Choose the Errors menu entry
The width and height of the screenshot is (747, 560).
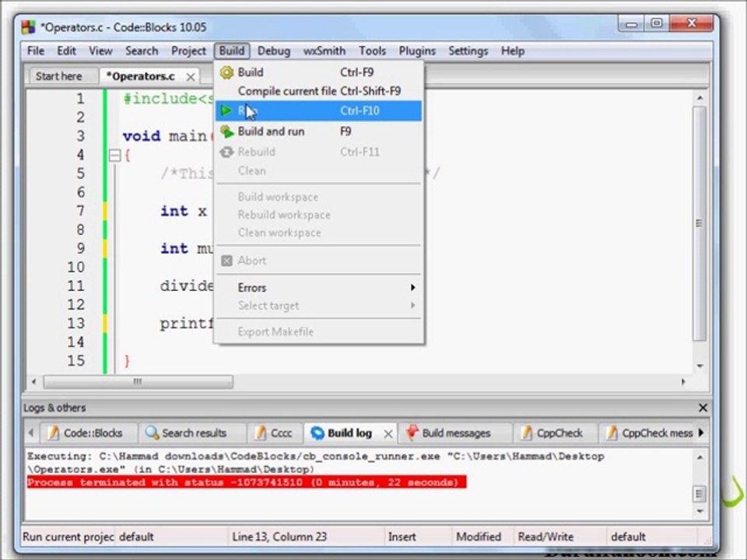tap(318, 288)
